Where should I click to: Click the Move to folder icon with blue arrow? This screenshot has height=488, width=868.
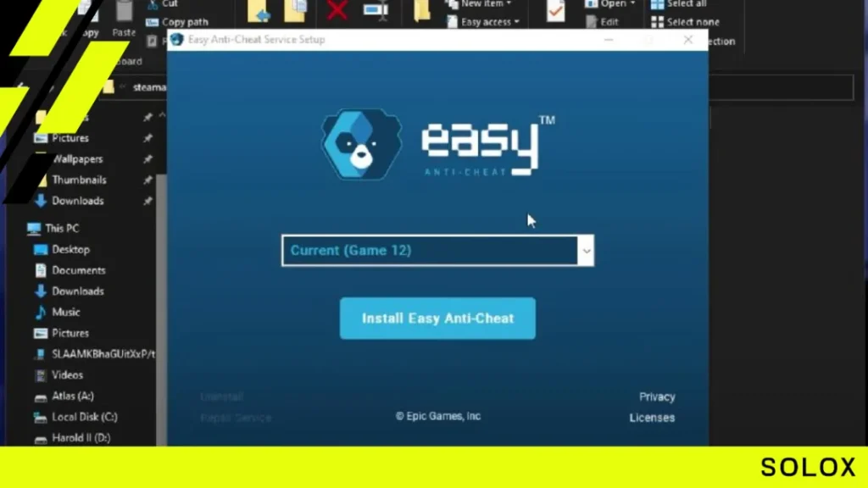[259, 10]
